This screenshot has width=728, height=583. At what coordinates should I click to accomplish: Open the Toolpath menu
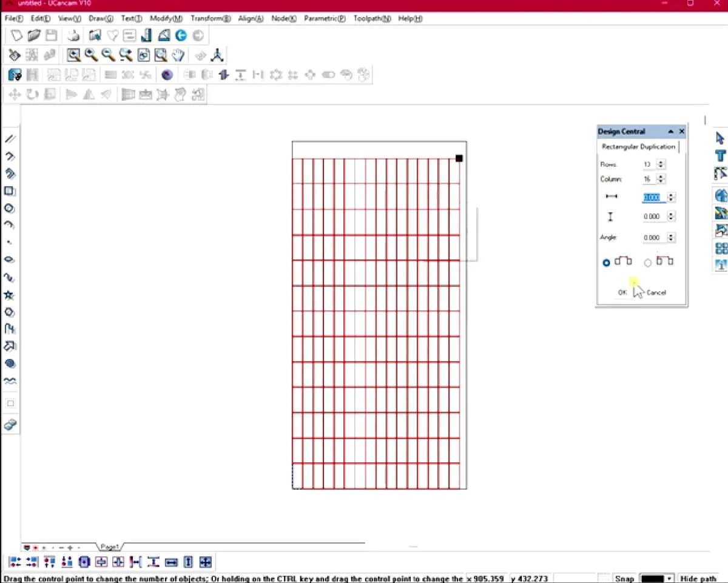point(372,19)
